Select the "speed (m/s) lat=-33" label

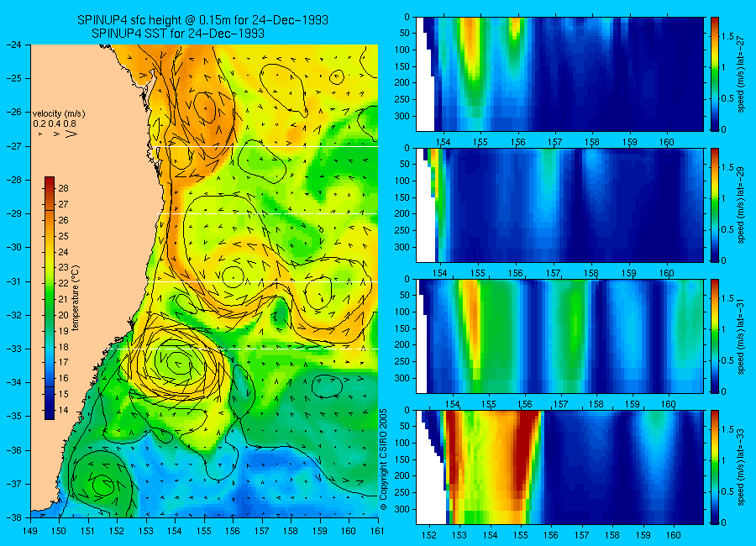point(742,467)
